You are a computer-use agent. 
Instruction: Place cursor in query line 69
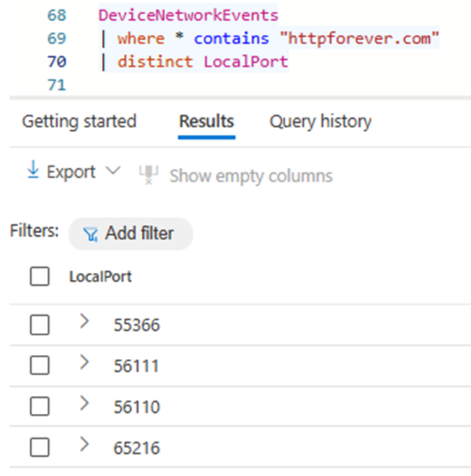(x=275, y=38)
